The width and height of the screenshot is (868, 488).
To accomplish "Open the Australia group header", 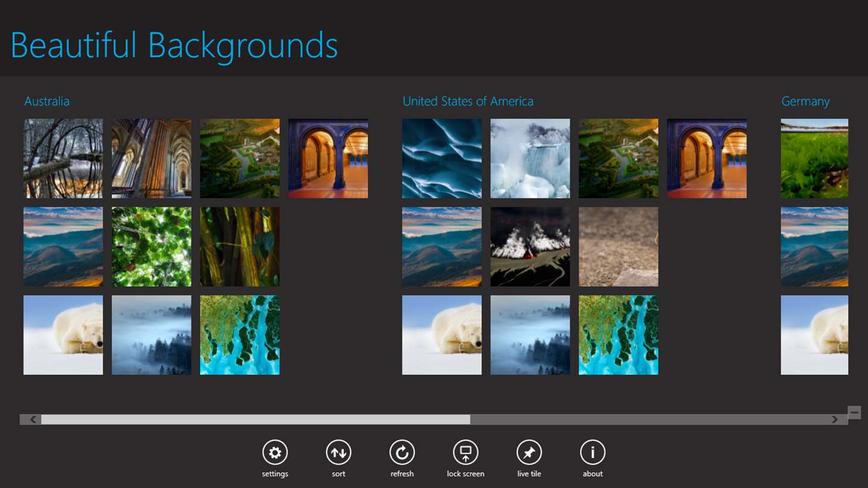I will [47, 101].
